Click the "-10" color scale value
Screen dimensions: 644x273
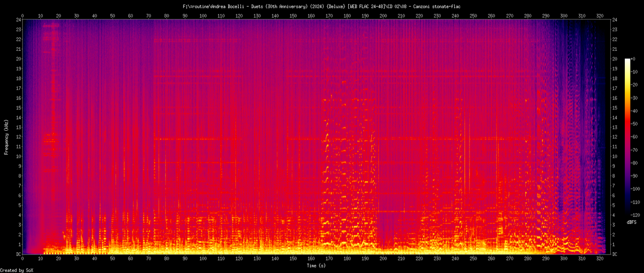pos(634,72)
